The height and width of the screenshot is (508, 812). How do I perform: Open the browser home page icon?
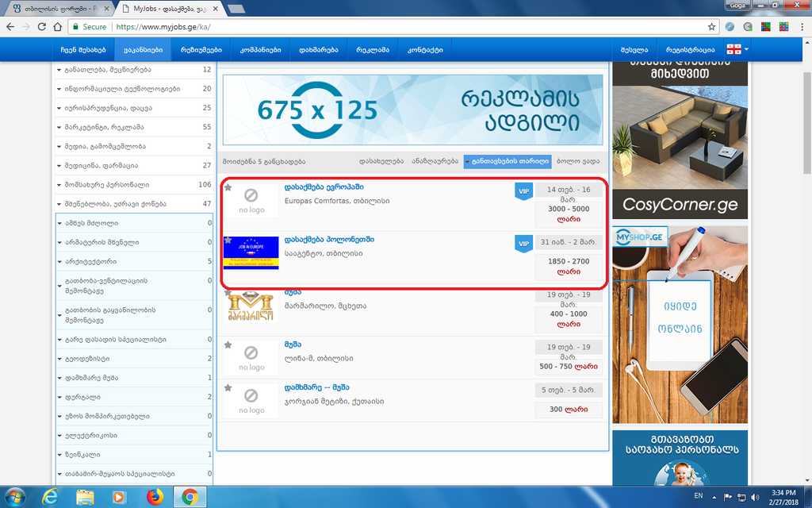[57, 26]
